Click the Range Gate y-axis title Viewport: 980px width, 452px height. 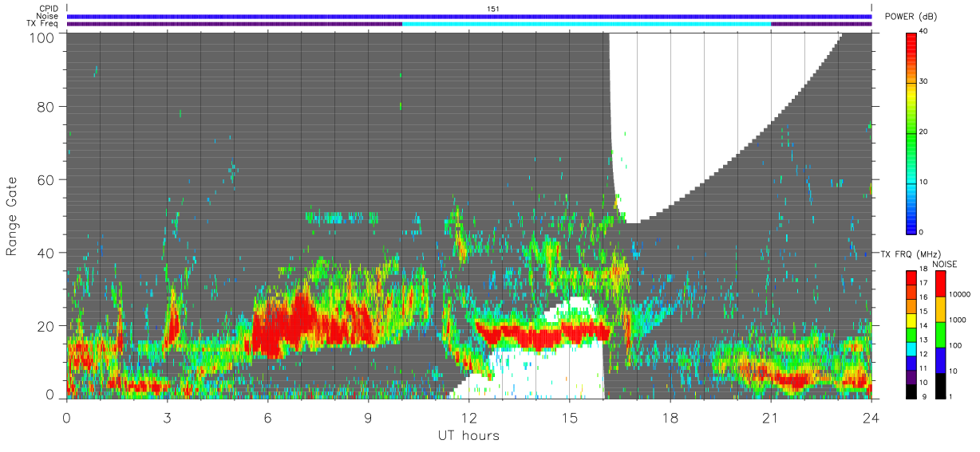click(13, 216)
